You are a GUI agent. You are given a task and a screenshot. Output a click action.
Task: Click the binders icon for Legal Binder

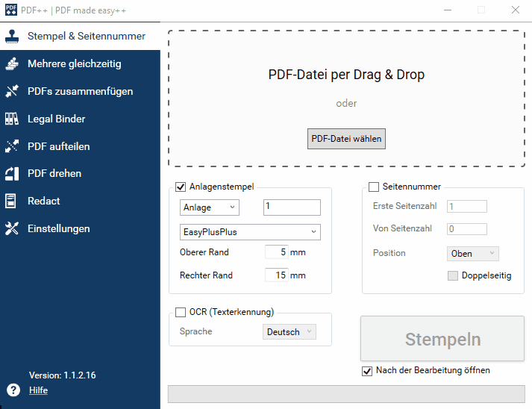(x=12, y=119)
